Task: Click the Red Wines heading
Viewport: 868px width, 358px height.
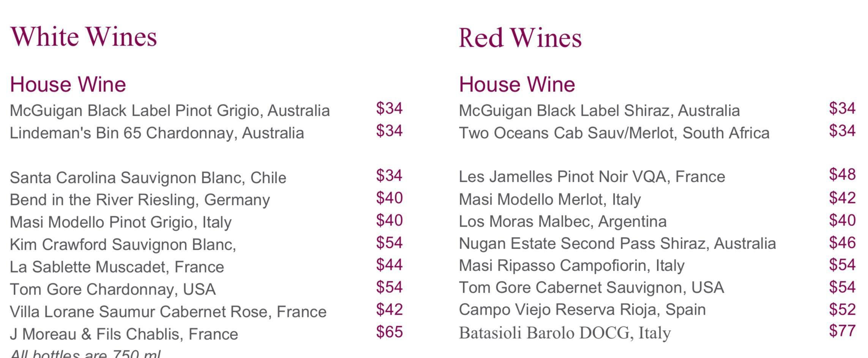Action: pyautogui.click(x=520, y=38)
